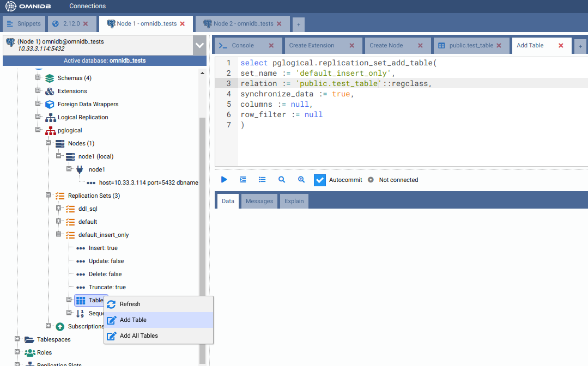Select Node 1 - omnidb_tests tab
The height and width of the screenshot is (366, 588).
coord(147,23)
